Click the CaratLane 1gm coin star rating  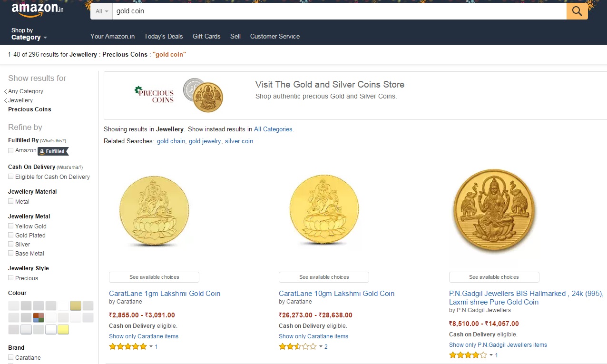[128, 347]
